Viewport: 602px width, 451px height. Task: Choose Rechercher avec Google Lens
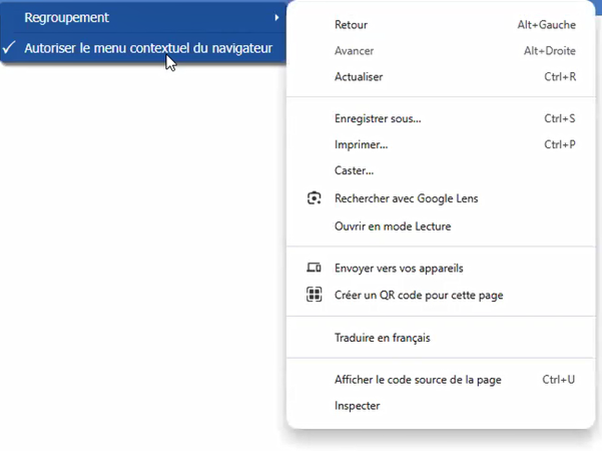pos(441,198)
